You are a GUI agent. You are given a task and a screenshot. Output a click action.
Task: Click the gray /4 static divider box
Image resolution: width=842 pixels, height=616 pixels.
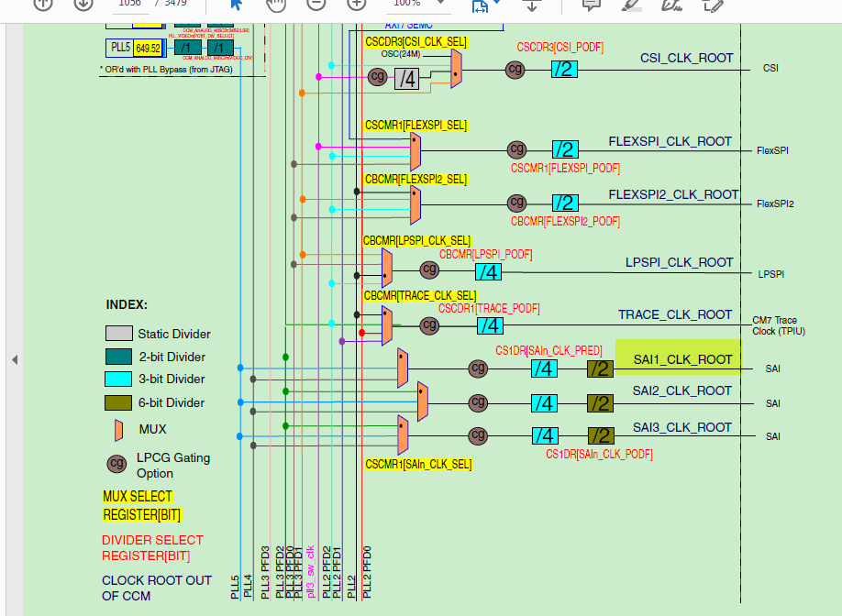pyautogui.click(x=407, y=79)
